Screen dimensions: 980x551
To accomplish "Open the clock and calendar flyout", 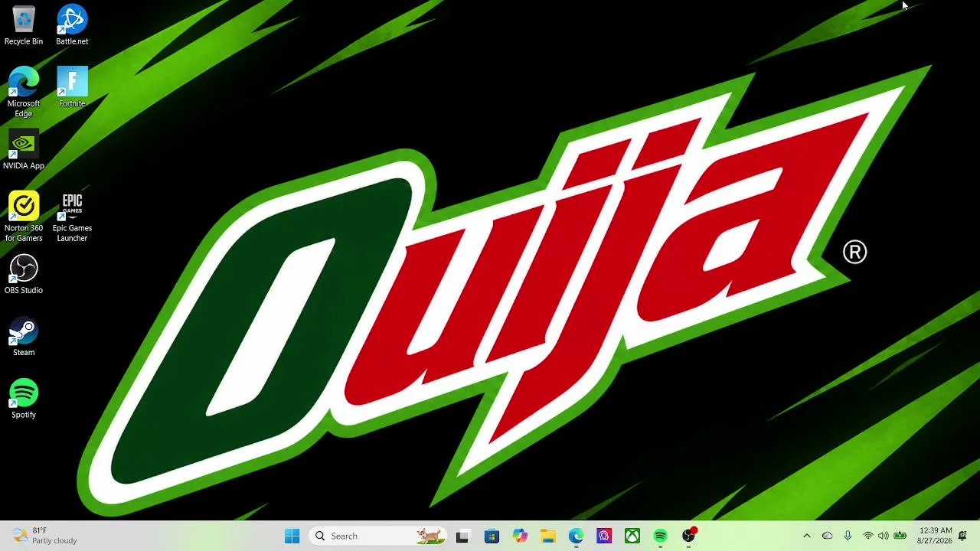I will click(934, 536).
